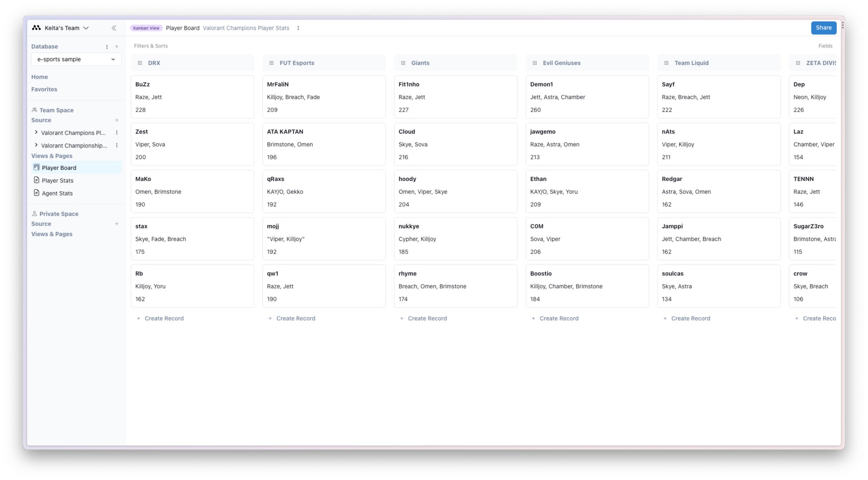
Task: Open the Rb player card
Action: click(x=192, y=286)
